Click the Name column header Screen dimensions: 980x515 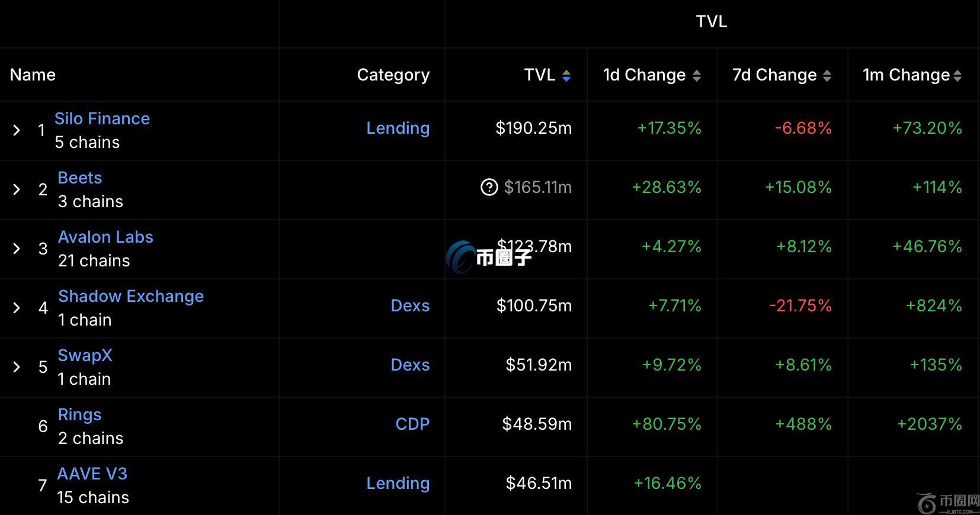click(x=33, y=75)
